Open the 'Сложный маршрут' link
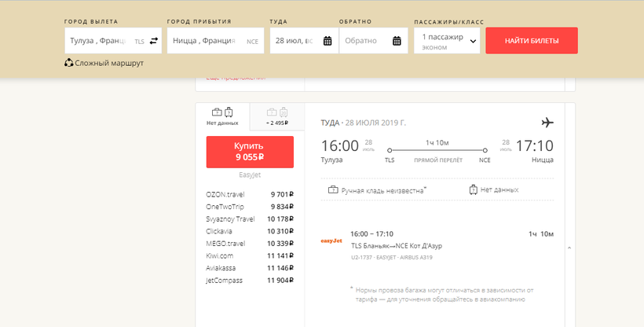The height and width of the screenshot is (327, 644). [x=109, y=63]
